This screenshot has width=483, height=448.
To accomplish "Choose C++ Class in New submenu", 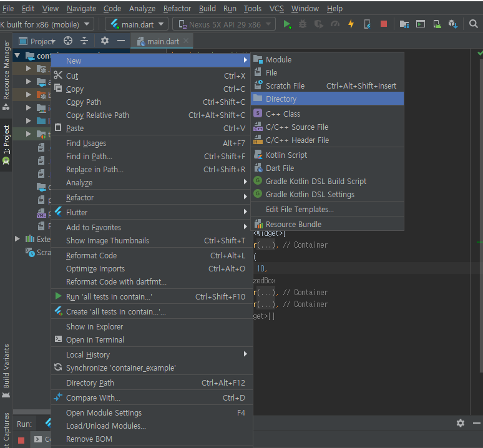I will pos(327,114).
